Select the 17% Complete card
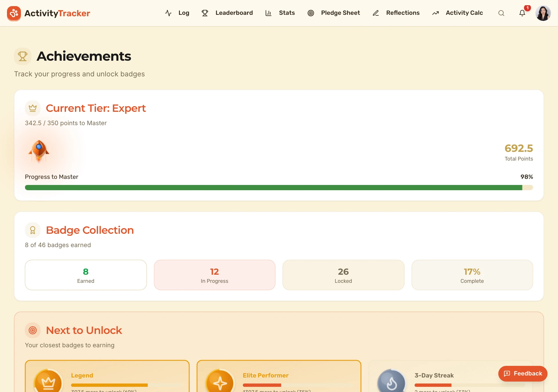This screenshot has height=392, width=558. pyautogui.click(x=472, y=275)
